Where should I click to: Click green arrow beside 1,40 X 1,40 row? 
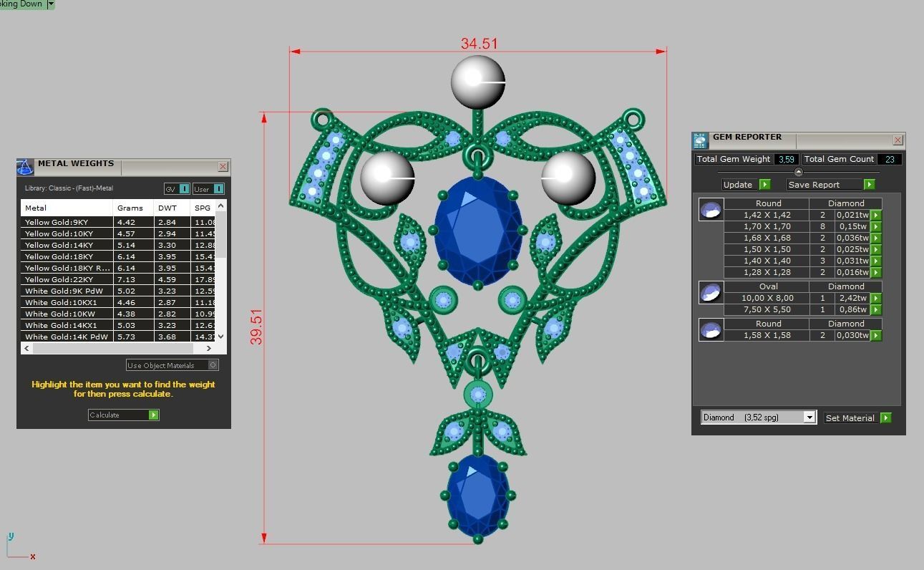pos(876,261)
